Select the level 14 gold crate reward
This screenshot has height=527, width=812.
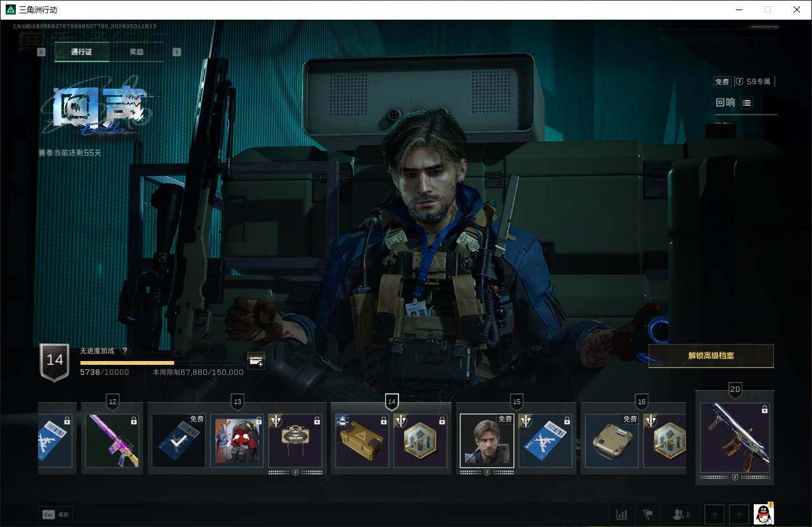[x=362, y=441]
